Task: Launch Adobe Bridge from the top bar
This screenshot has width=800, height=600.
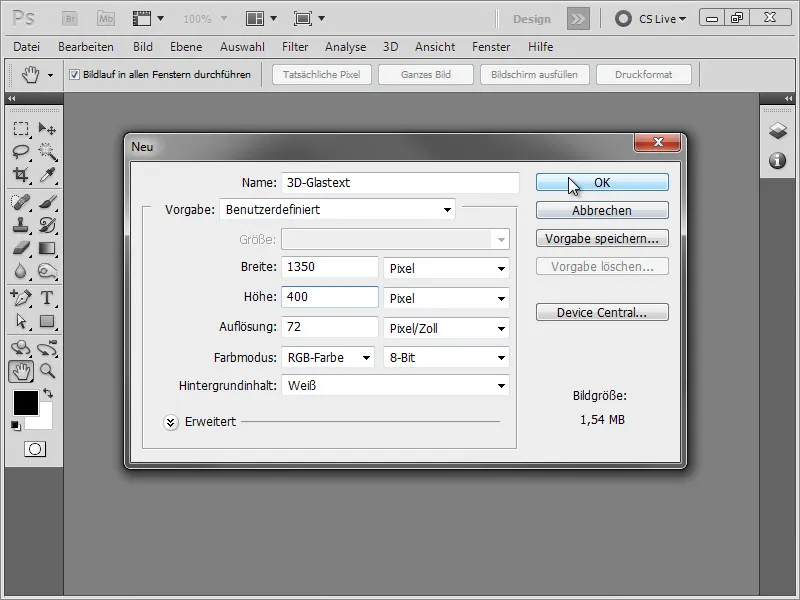Action: pos(70,19)
